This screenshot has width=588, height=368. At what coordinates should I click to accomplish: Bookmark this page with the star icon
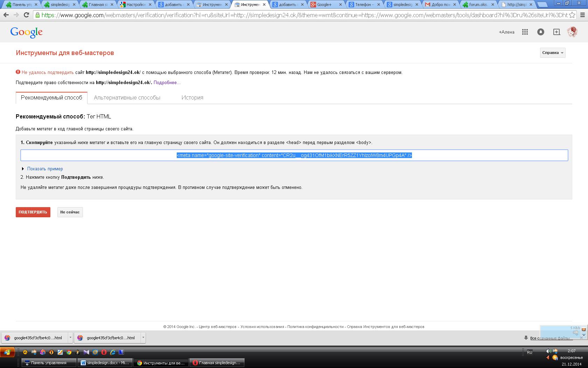coord(572,15)
